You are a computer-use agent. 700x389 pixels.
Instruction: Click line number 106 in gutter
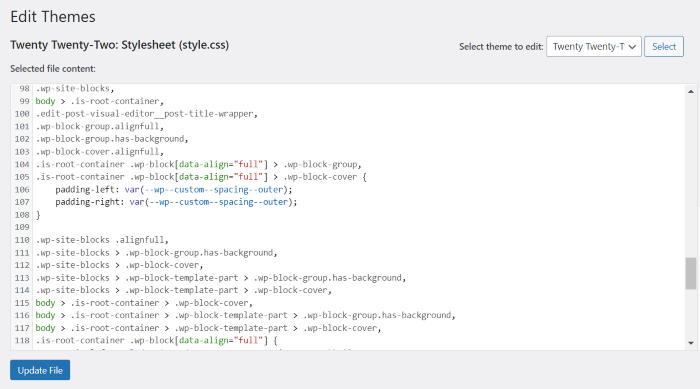[x=22, y=189]
